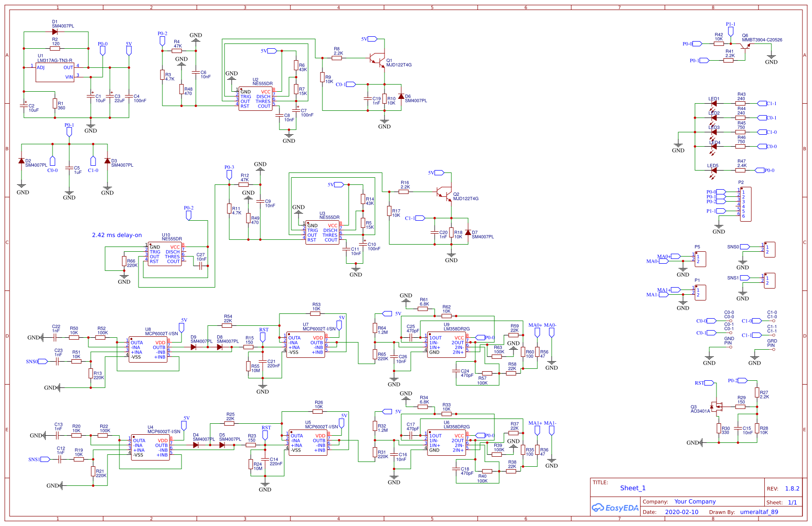The image size is (812, 526).
Task: Select the D9 SM4007PL diode
Action: tap(193, 347)
